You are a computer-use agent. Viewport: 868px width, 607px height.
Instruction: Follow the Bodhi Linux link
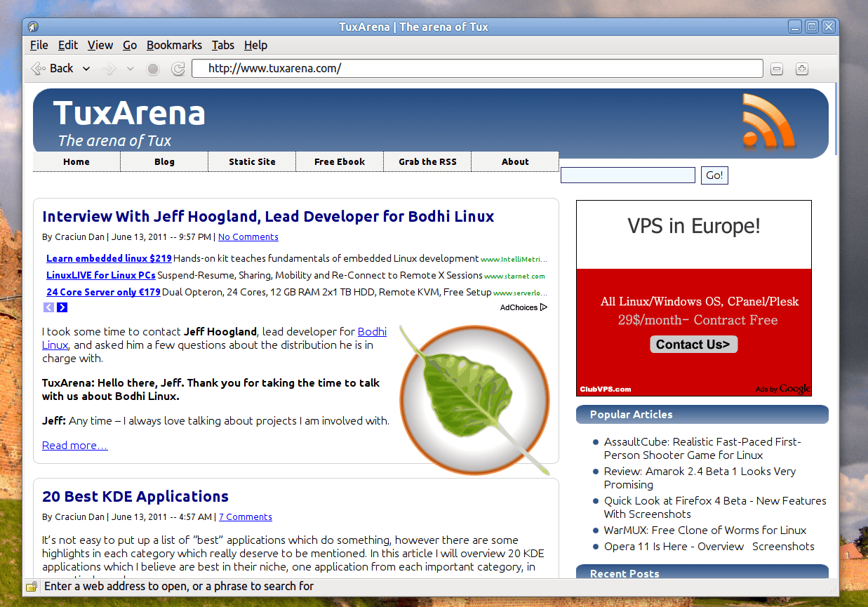(x=372, y=331)
